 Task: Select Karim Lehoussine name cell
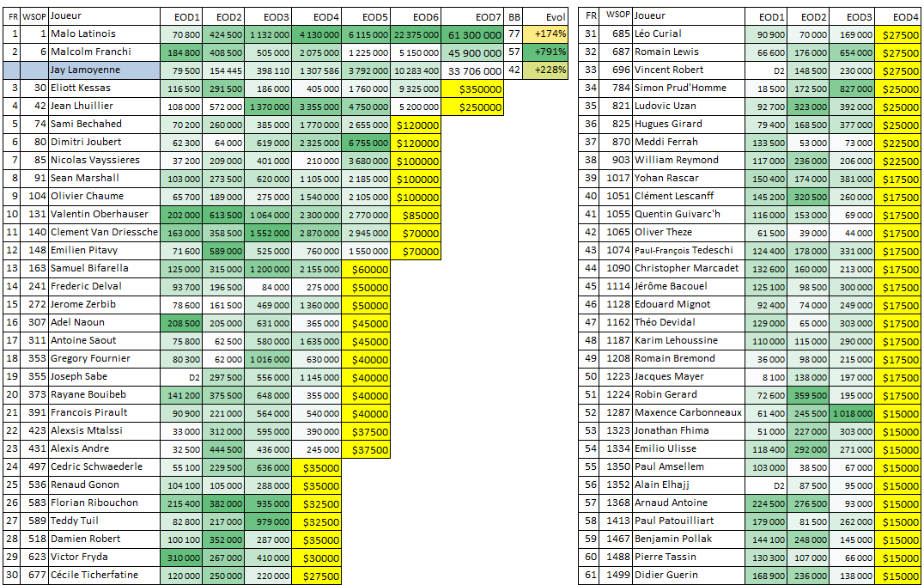coord(689,341)
